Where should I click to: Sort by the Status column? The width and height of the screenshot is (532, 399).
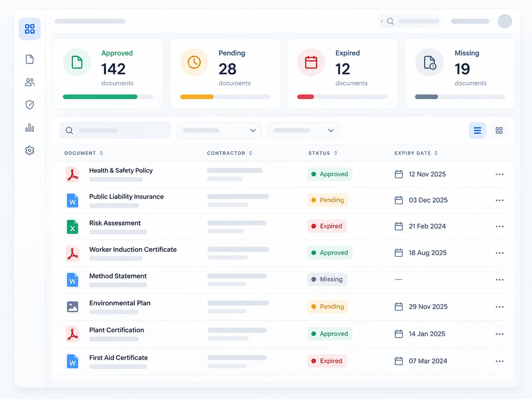coord(323,153)
